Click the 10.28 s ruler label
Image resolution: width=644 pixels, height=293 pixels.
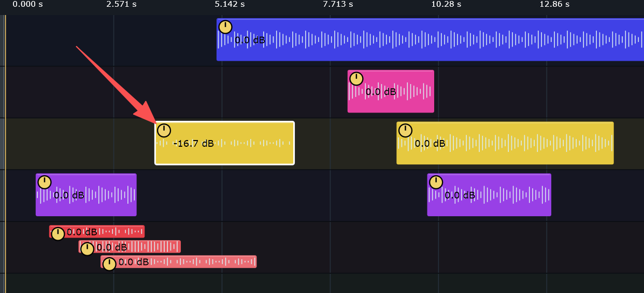point(446,4)
